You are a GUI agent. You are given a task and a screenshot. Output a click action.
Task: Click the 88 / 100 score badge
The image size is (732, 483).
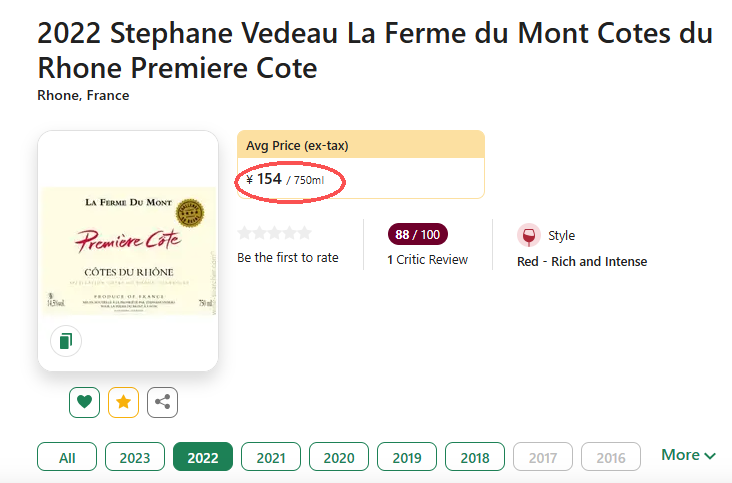tap(417, 235)
